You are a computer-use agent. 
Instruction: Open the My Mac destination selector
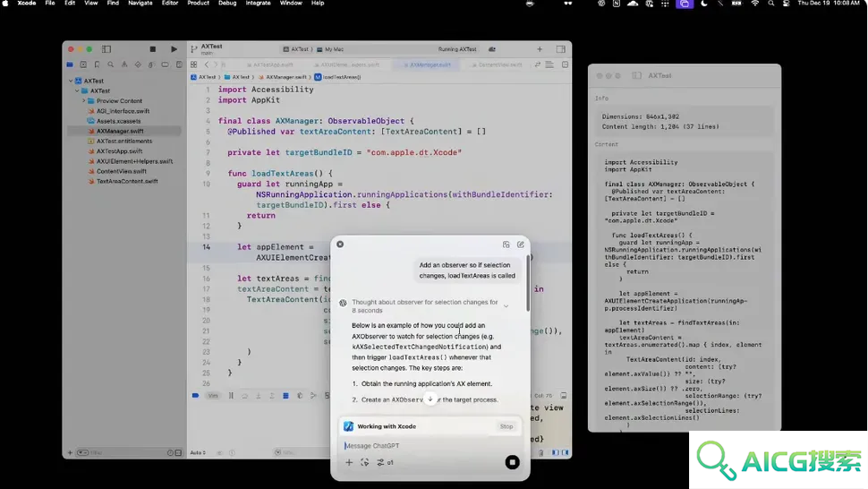pos(330,49)
